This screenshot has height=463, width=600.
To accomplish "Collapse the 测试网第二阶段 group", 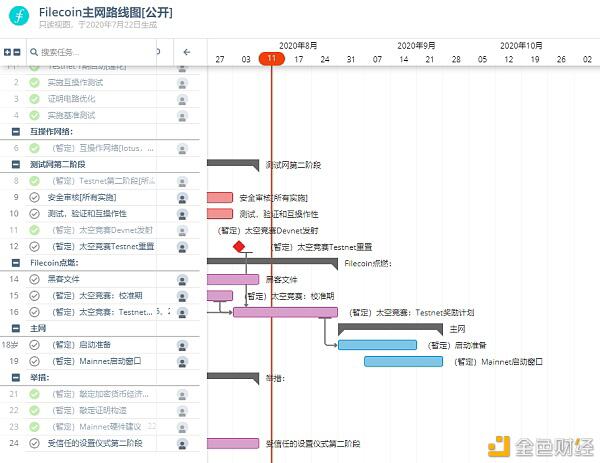I will point(16,165).
